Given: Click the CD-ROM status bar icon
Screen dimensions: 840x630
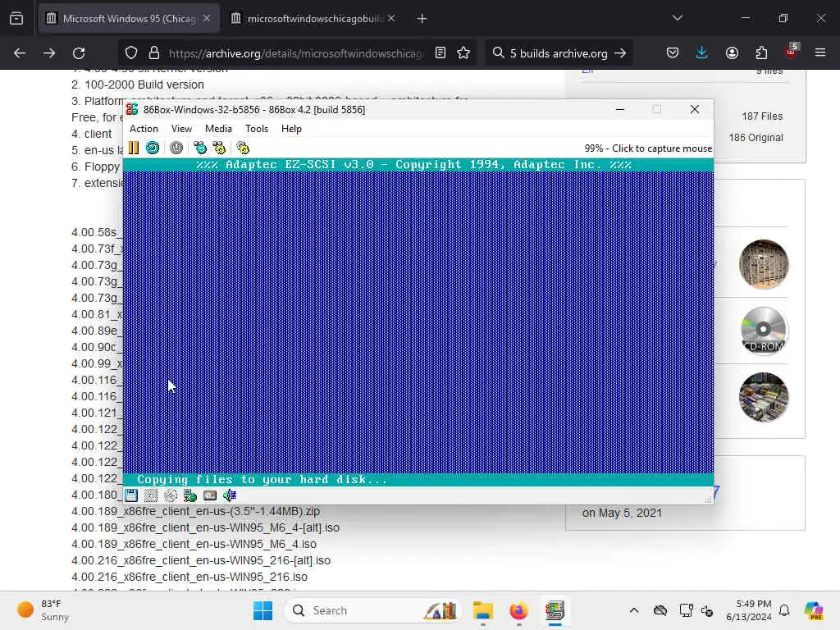Looking at the screenshot, I should click(171, 495).
